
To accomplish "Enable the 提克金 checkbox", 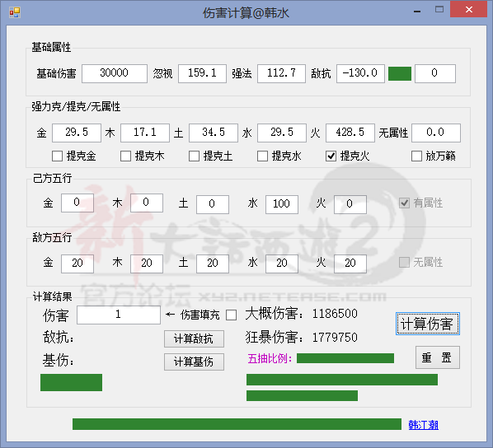I will coord(57,156).
